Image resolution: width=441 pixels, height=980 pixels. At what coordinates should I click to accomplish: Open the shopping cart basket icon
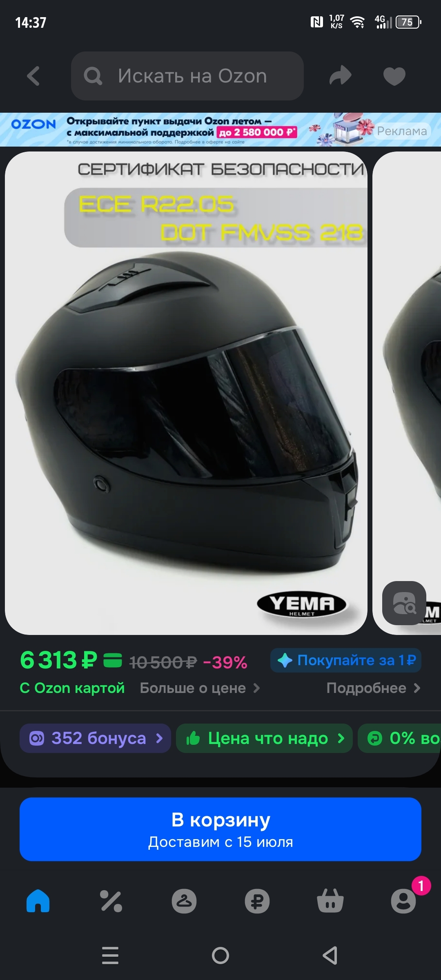330,901
